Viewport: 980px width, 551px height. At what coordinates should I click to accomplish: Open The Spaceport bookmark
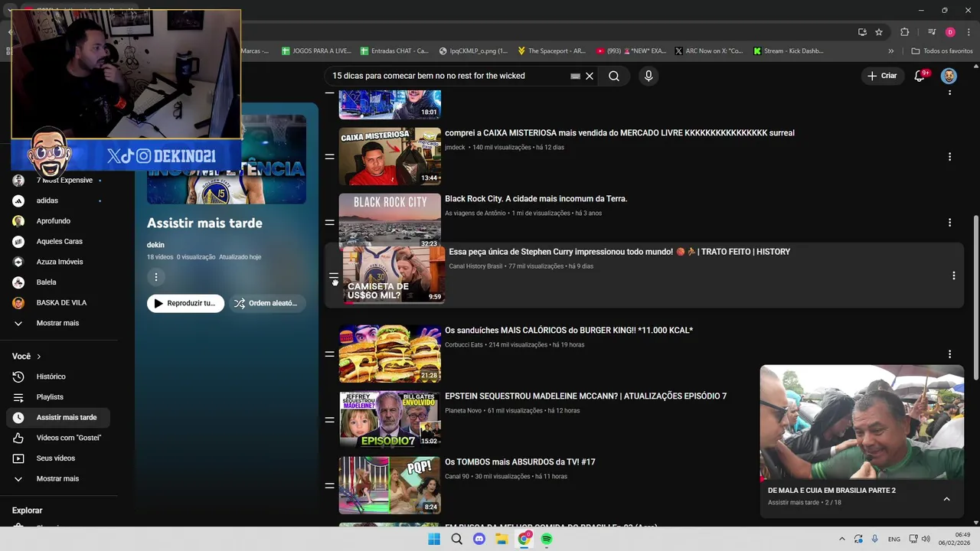[x=551, y=51]
